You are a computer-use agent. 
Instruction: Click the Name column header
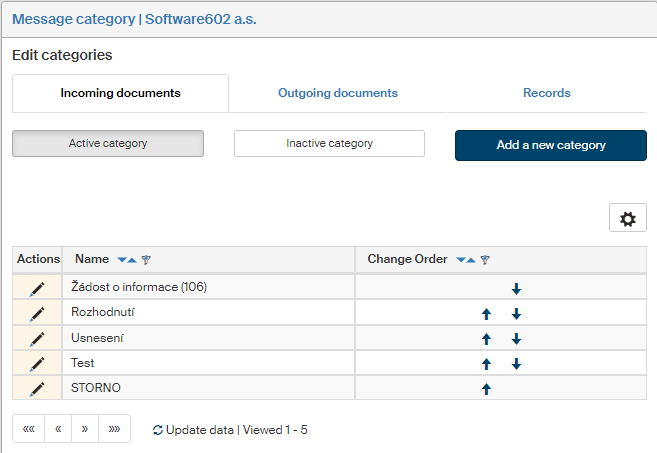[x=92, y=259]
